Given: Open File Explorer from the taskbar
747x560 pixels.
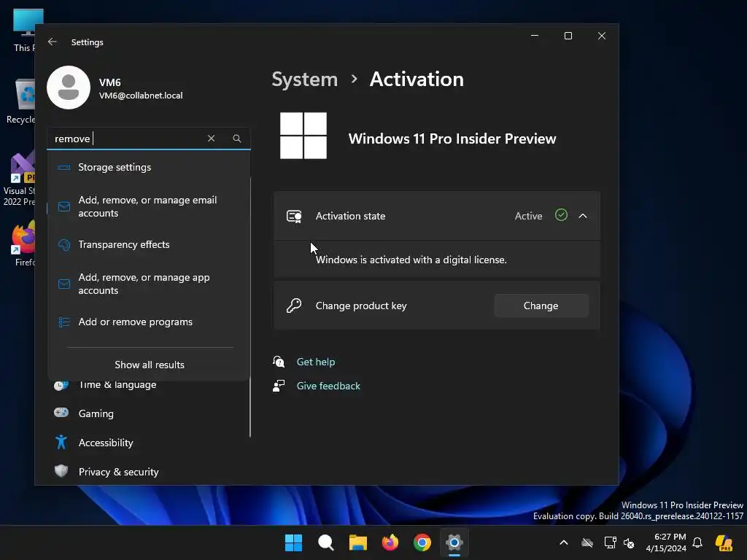Looking at the screenshot, I should (x=357, y=542).
